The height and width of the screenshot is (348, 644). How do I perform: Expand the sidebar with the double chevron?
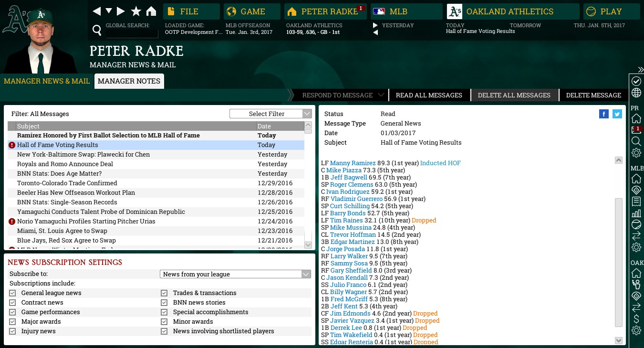tap(640, 70)
